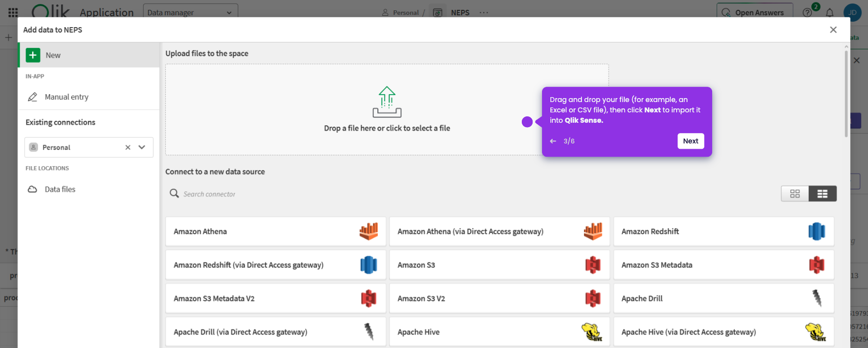Switch to grid tile view icon
868x348 pixels.
coord(795,194)
